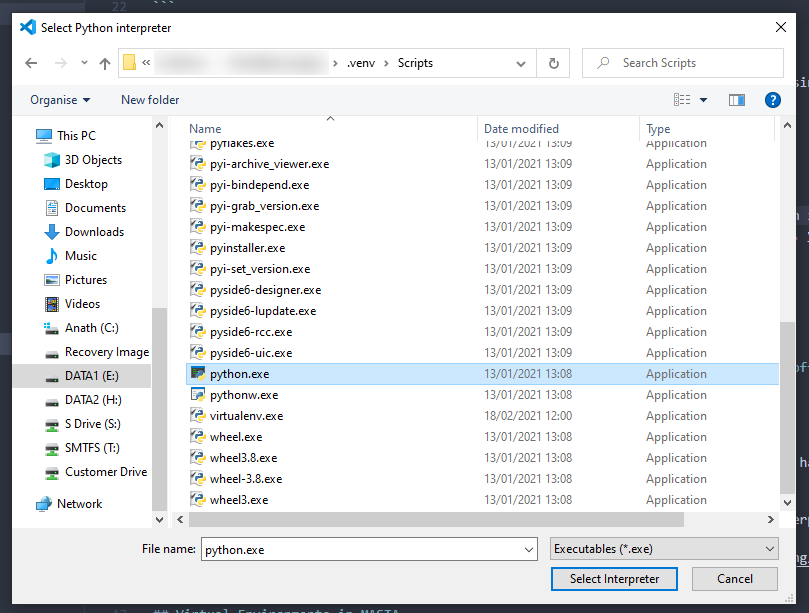Select pyside6-uic.exe file icon
This screenshot has height=613, width=809.
[198, 352]
